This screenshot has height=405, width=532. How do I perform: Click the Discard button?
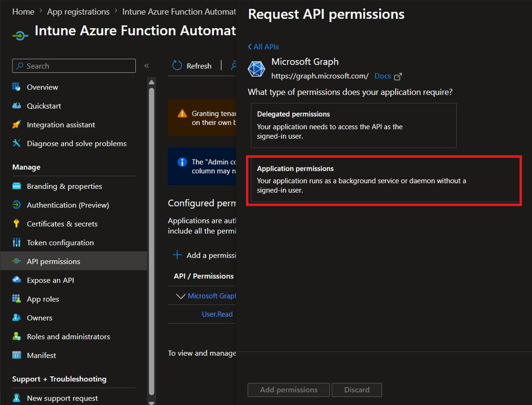[357, 390]
